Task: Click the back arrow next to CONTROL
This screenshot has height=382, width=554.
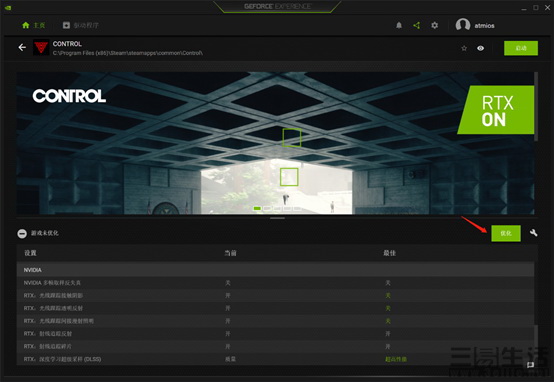Action: click(x=22, y=47)
